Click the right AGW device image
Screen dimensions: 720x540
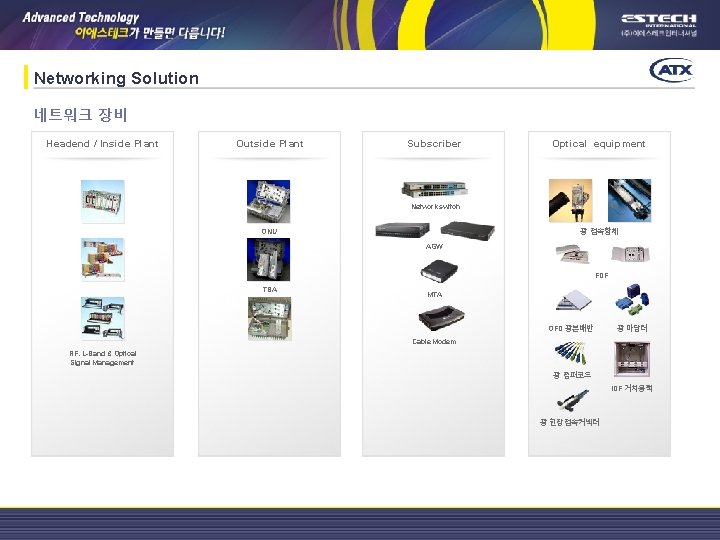point(467,230)
